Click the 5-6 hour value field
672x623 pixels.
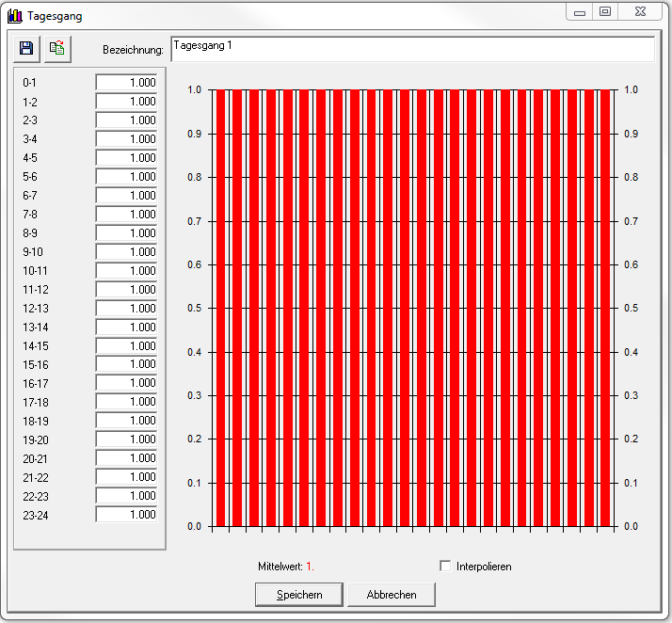[x=126, y=177]
